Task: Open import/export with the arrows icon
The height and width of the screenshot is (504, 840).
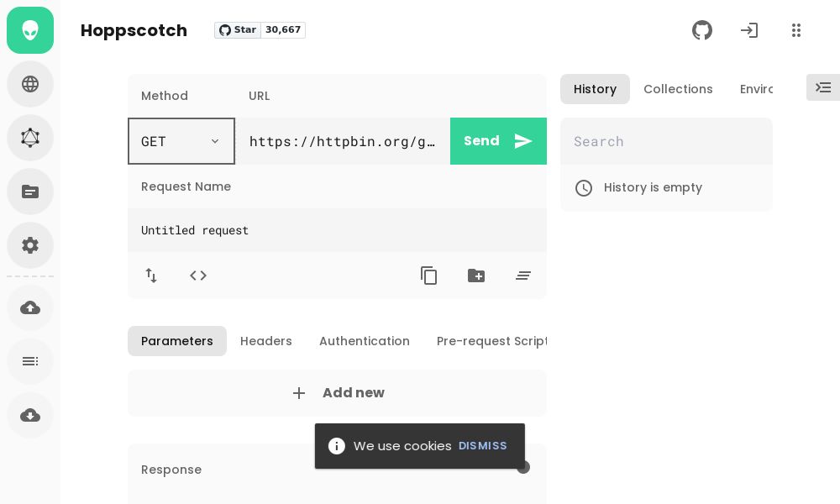Action: click(151, 276)
